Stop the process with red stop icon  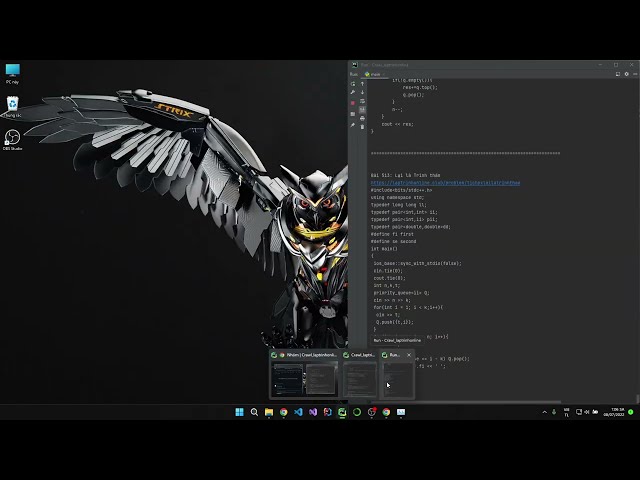tap(353, 103)
